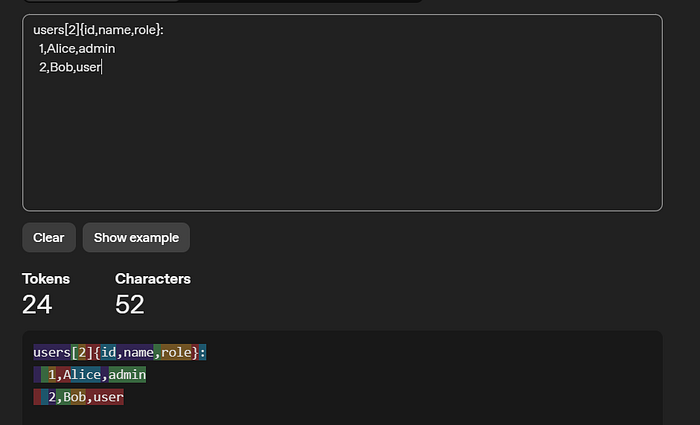The width and height of the screenshot is (700, 425).
Task: Select the highlighted ",name" token
Action: pos(135,352)
